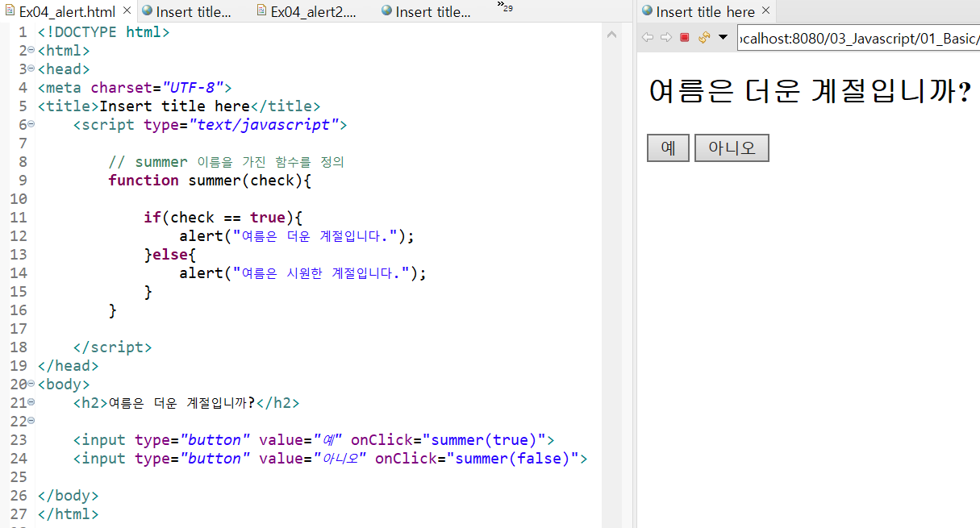This screenshot has width=980, height=528.
Task: Switch to the Ex04_alert.html editor tab
Action: [68, 11]
